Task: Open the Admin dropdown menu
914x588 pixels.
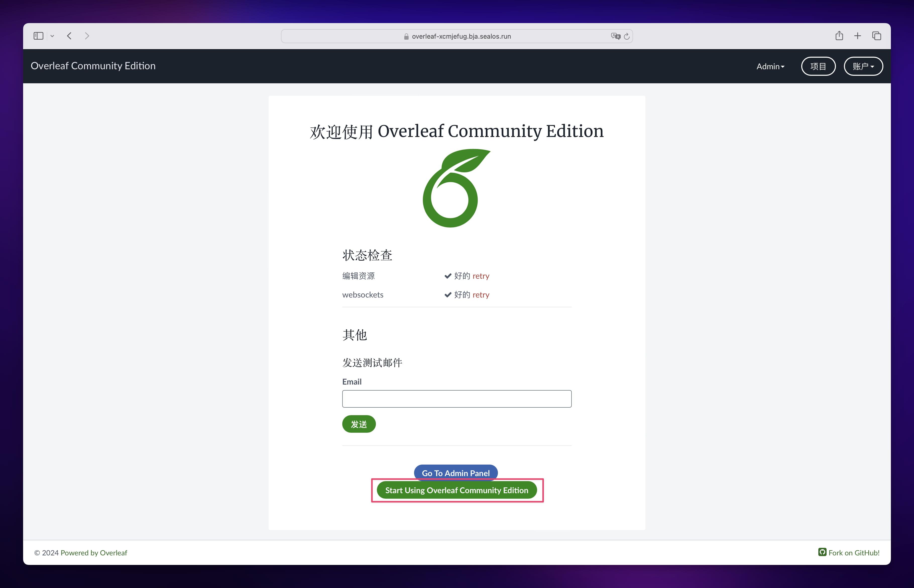Action: pyautogui.click(x=770, y=66)
